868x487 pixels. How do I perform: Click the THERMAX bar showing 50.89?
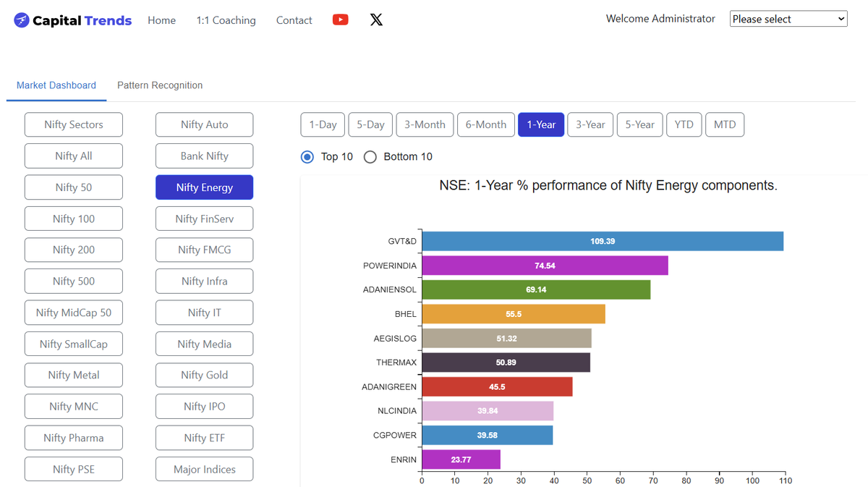[x=506, y=363]
